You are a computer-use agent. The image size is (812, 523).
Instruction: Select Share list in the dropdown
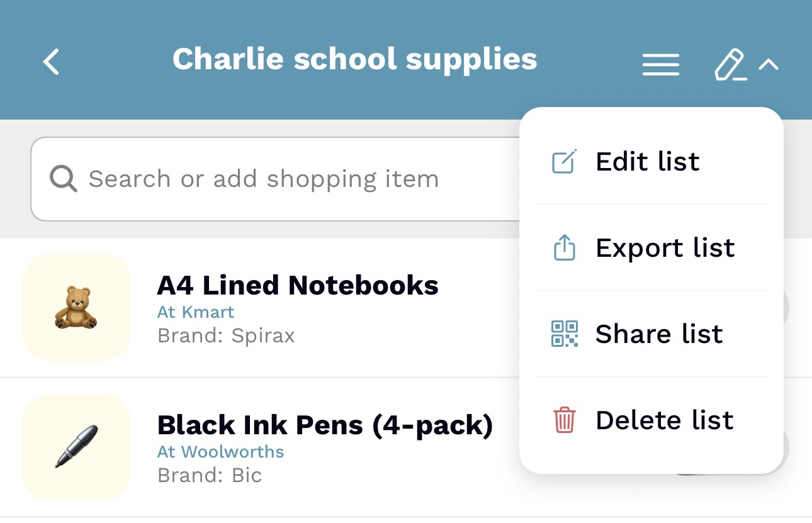click(659, 334)
